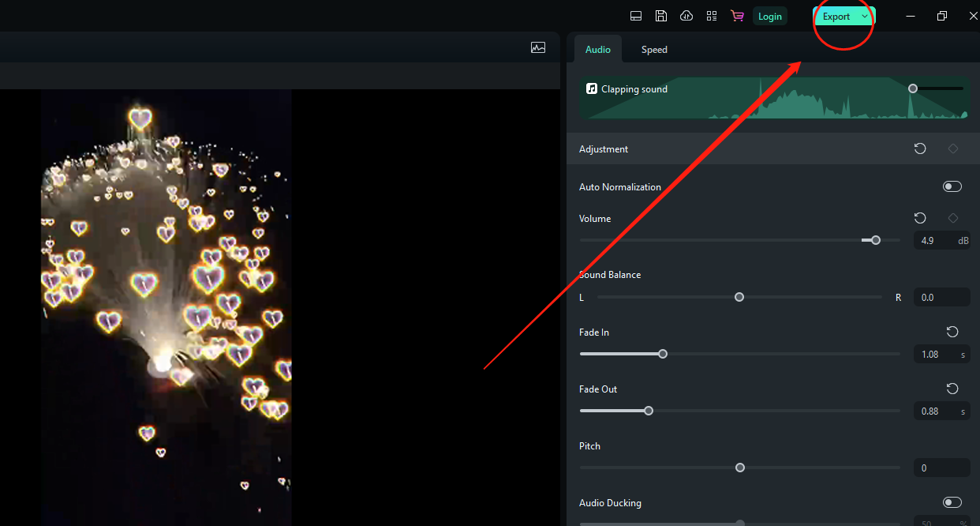The height and width of the screenshot is (526, 980).
Task: Save the project with the floppy disk icon
Action: coord(661,16)
